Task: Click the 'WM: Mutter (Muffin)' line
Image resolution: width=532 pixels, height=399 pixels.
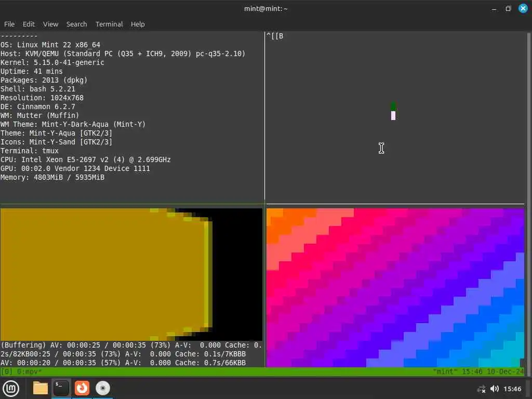Action: (x=39, y=115)
